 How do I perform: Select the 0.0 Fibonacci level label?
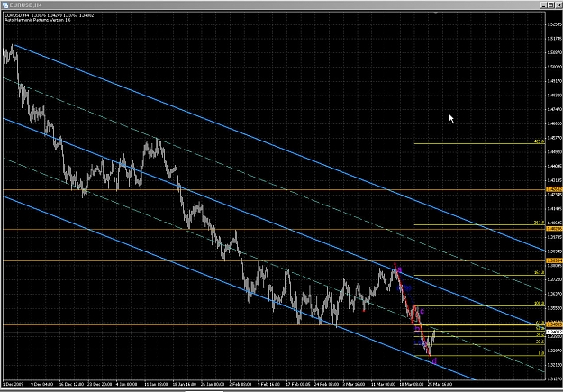541,353
